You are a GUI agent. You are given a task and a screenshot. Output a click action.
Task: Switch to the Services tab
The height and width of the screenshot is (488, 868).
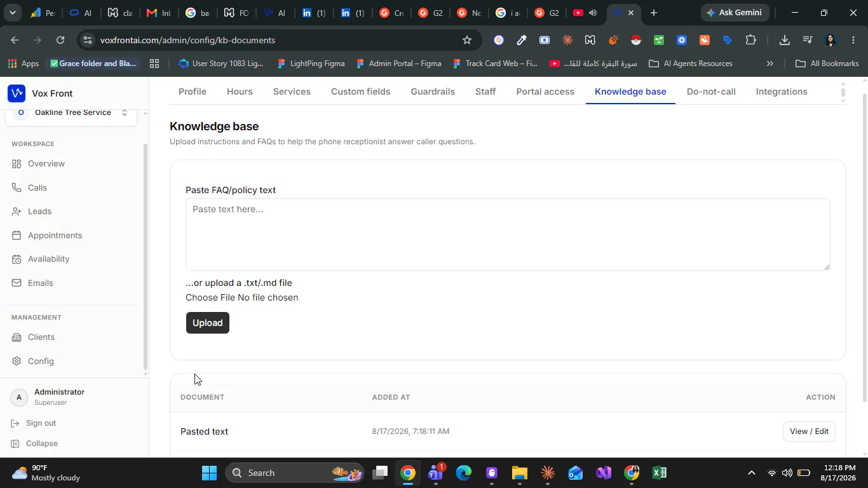pos(292,91)
